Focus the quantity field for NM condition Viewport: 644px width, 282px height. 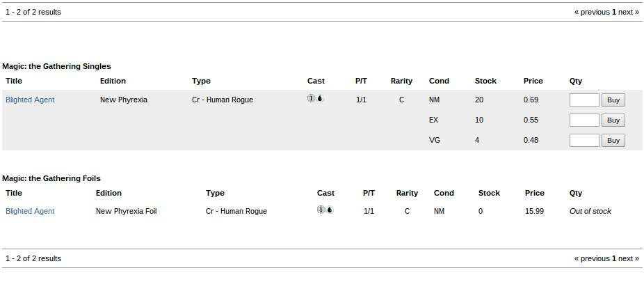tap(584, 100)
